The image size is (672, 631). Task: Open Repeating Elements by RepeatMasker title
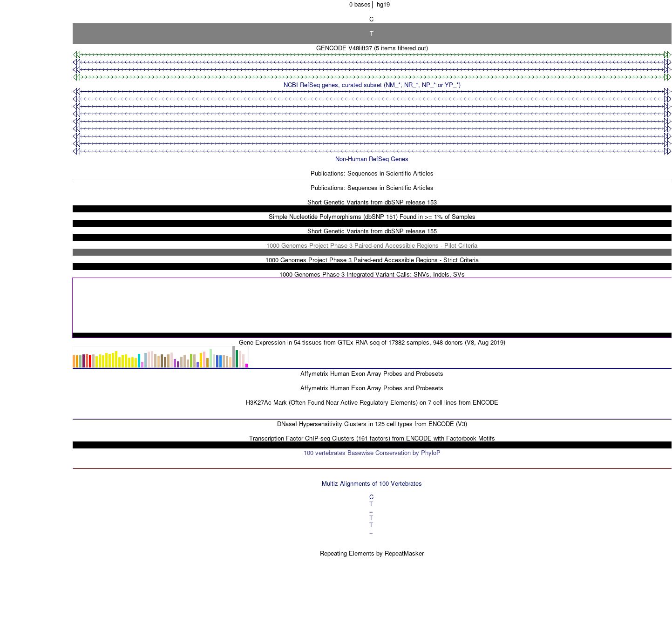pos(372,553)
